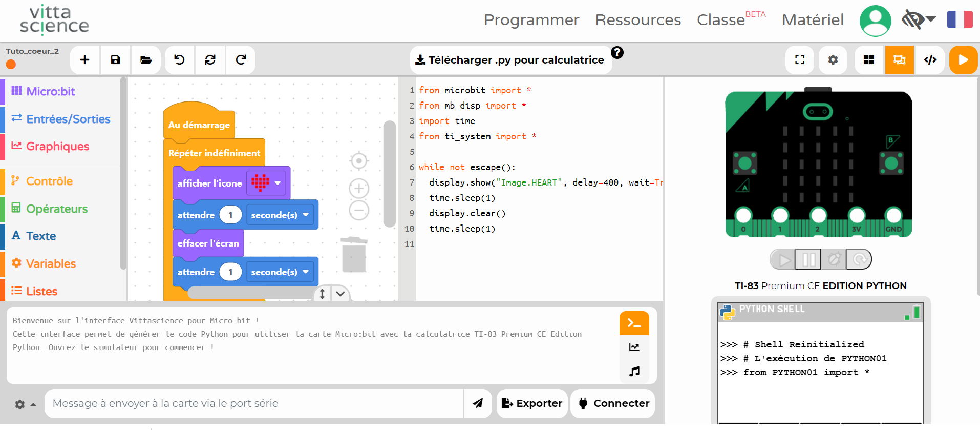Collapse panel with chevron down
The height and width of the screenshot is (430, 980).
pos(340,294)
